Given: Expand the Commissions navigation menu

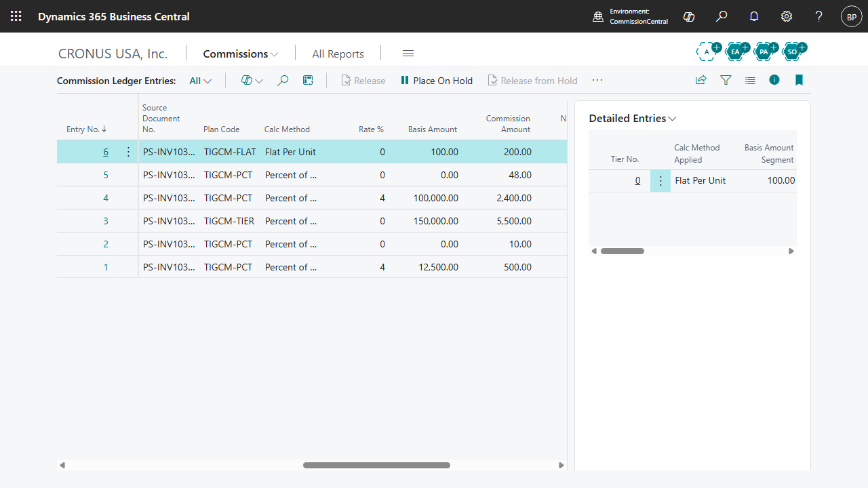Looking at the screenshot, I should [241, 54].
